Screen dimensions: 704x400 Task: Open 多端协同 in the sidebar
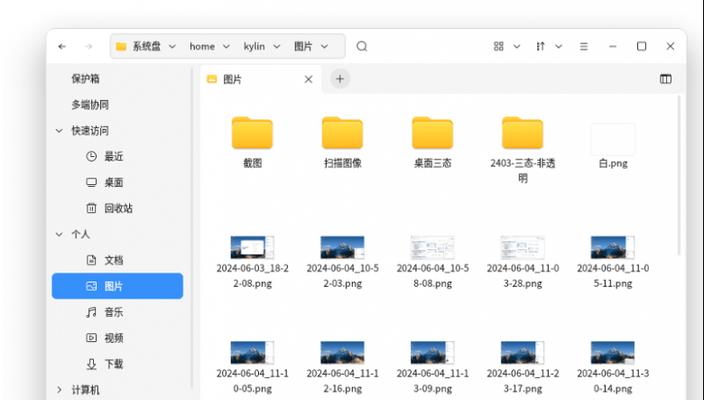(x=90, y=105)
